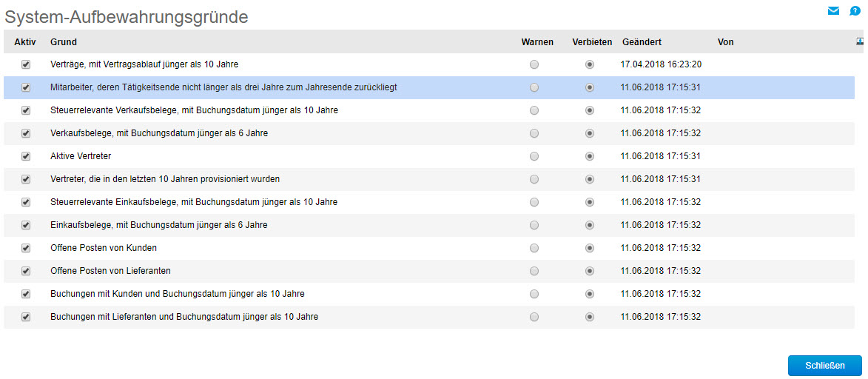Viewport: 868px width, 379px height.
Task: Select row Vertreter in den letzten 10 Jahren provisioniert
Action: [x=429, y=180]
